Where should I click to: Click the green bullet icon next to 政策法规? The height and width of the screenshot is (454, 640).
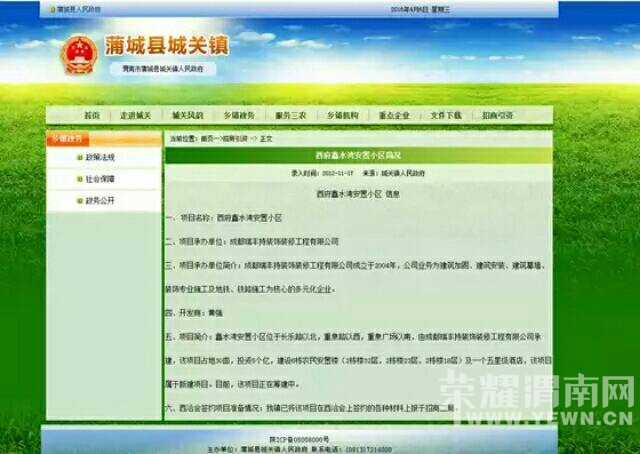80,157
